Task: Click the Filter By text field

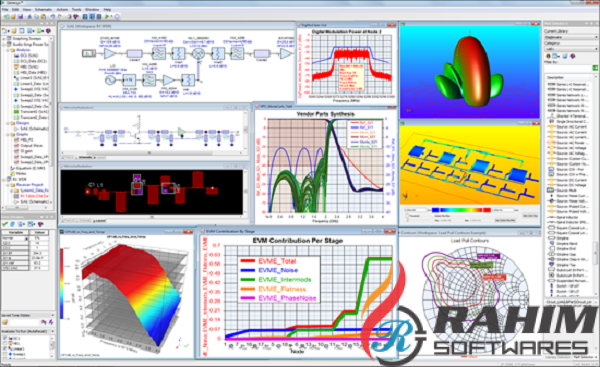Action: tap(568, 68)
